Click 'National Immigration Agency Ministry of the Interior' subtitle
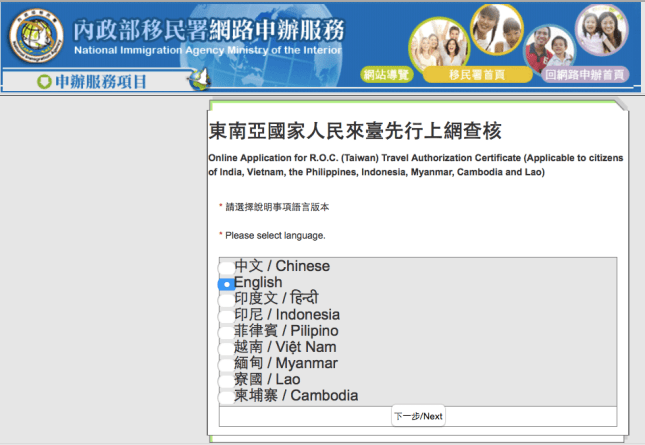This screenshot has width=645, height=445. tap(208, 50)
